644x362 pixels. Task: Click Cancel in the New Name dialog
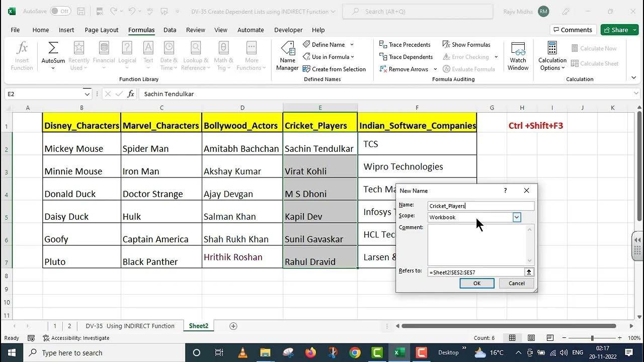517,283
